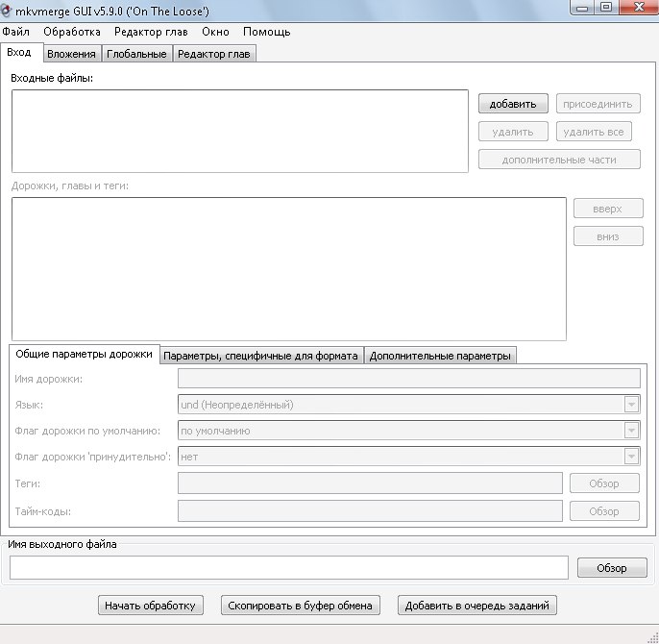Image resolution: width=659 pixels, height=644 pixels.
Task: Click the mkvmerge app icon in title bar
Action: (7, 10)
